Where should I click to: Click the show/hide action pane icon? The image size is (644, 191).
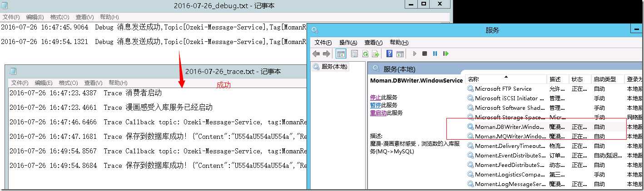(x=400, y=54)
